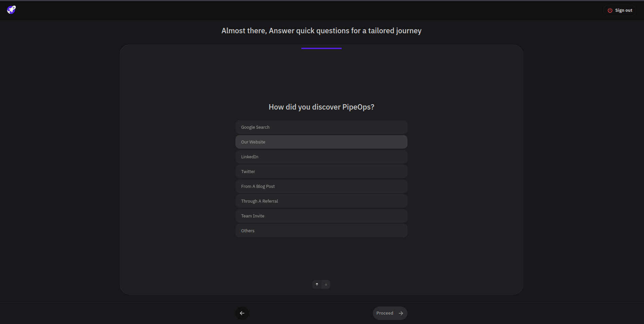
Task: Go to previous question with up arrow
Action: pyautogui.click(x=317, y=285)
